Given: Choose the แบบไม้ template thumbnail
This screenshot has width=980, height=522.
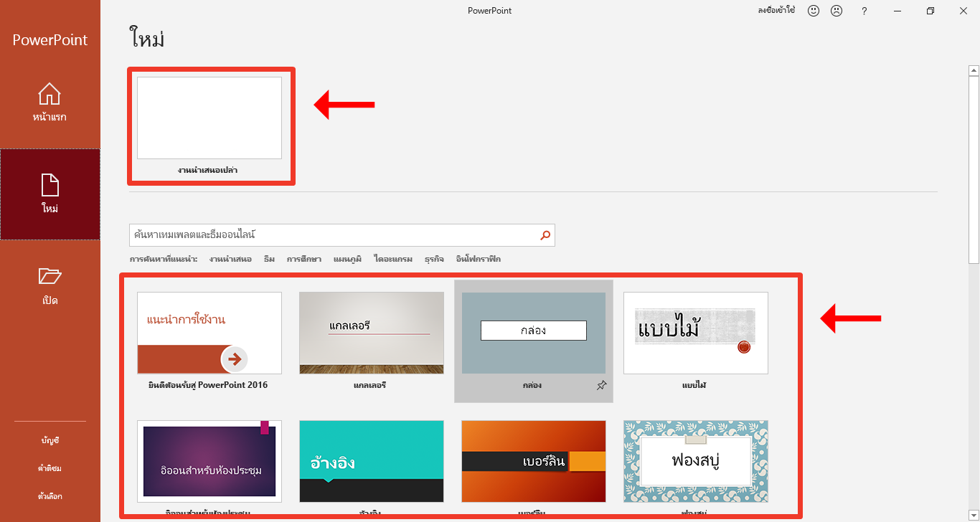Looking at the screenshot, I should pyautogui.click(x=695, y=333).
